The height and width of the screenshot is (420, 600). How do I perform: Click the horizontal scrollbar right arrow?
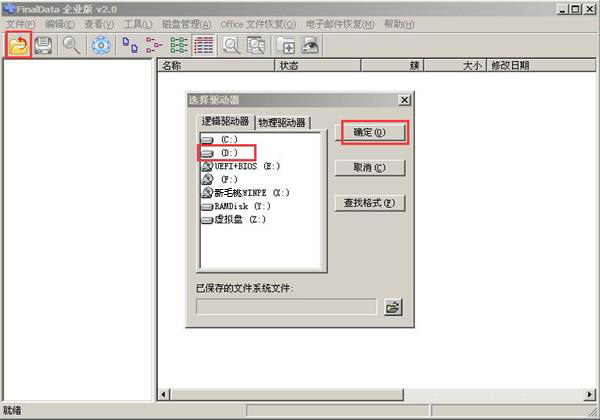click(x=589, y=394)
